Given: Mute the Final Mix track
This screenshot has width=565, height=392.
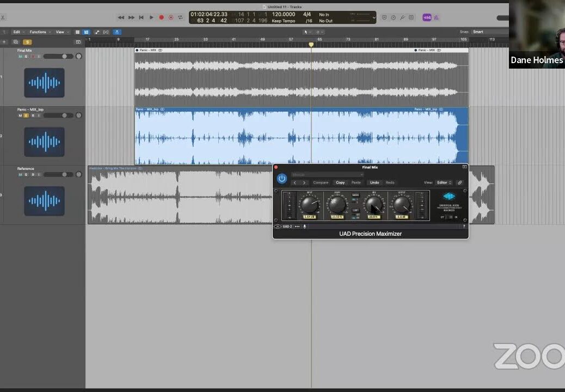Looking at the screenshot, I should [20, 56].
